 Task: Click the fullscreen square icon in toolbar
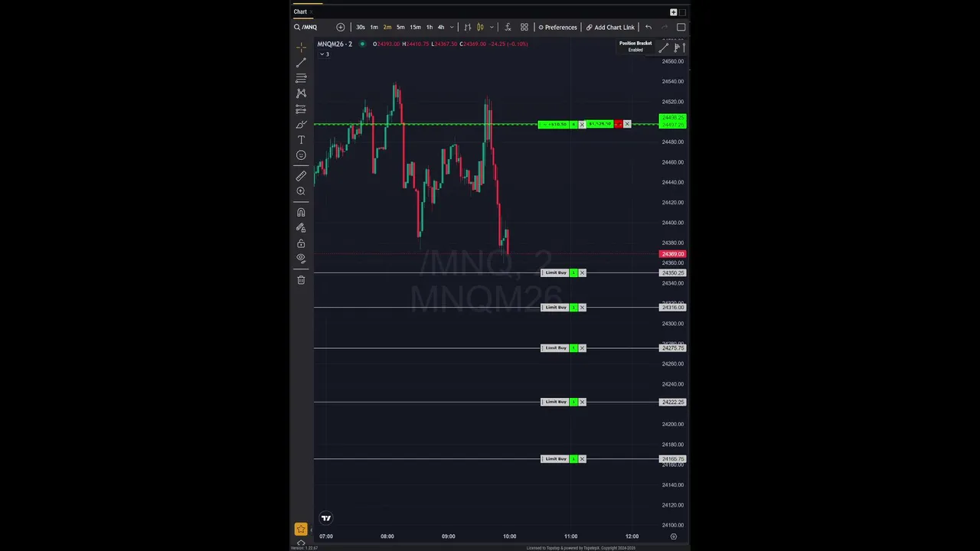coord(681,28)
